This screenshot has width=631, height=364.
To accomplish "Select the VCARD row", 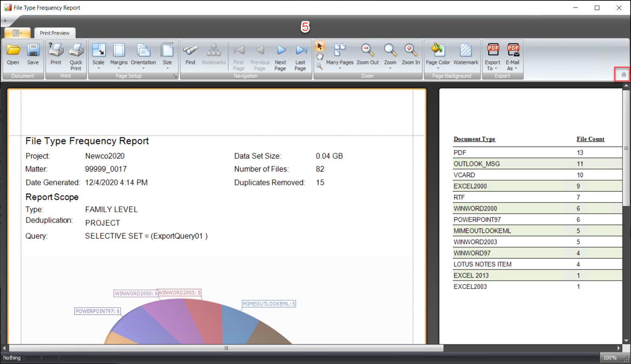I will click(537, 175).
